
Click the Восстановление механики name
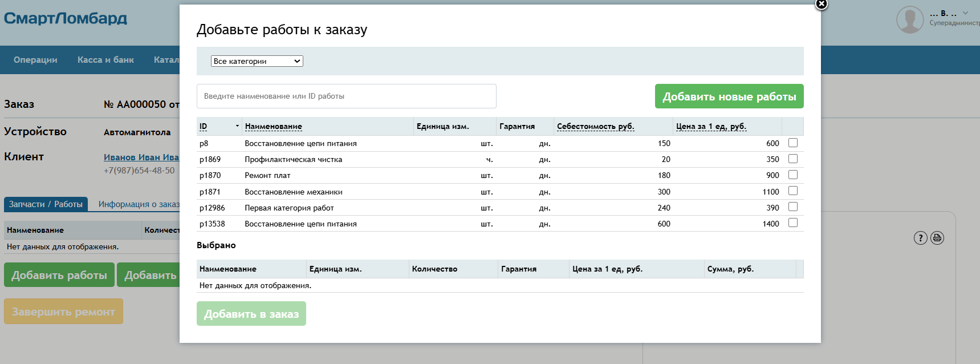click(x=294, y=192)
